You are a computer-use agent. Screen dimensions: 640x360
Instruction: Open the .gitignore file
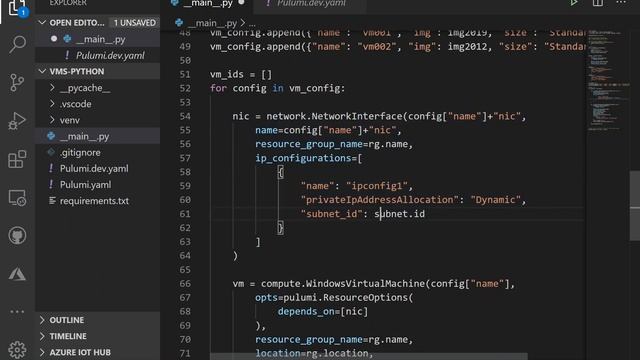click(x=80, y=153)
